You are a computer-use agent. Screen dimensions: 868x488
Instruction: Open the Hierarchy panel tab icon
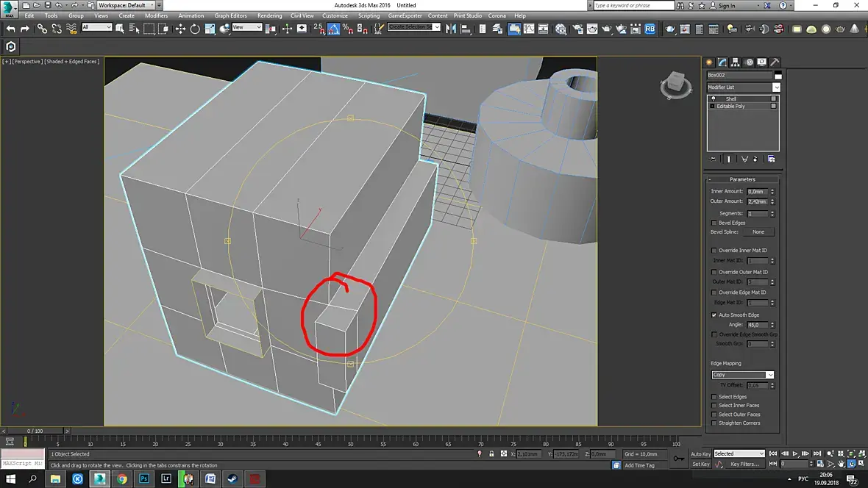[x=736, y=62]
